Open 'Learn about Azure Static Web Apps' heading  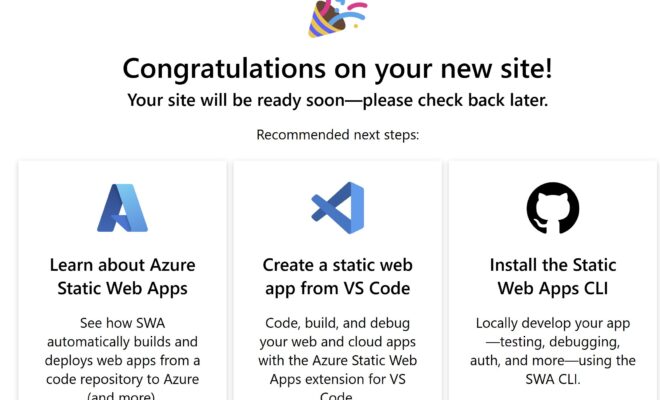tap(122, 277)
